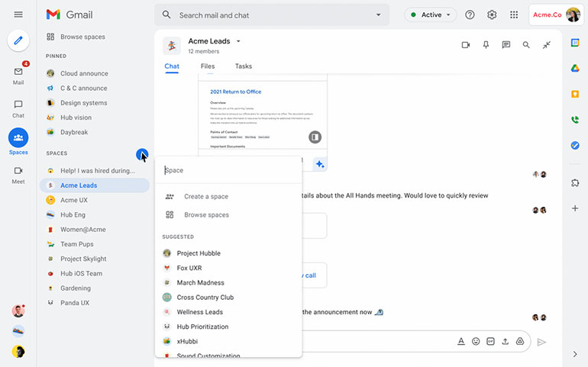Switch to the Tasks tab
This screenshot has width=588, height=367.
pyautogui.click(x=244, y=66)
